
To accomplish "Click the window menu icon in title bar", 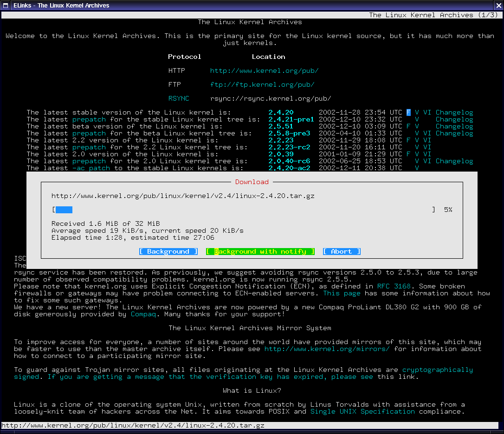I will [6, 6].
